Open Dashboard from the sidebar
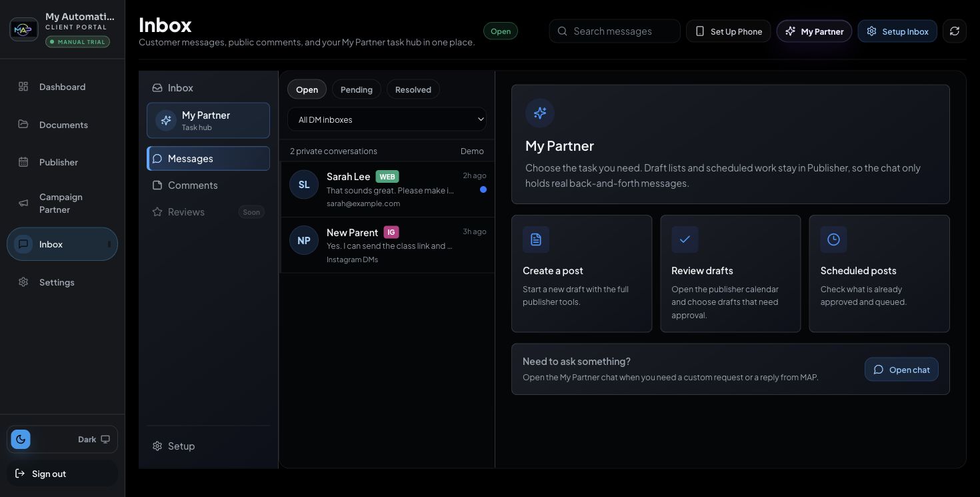This screenshot has height=497, width=980. pyautogui.click(x=62, y=87)
